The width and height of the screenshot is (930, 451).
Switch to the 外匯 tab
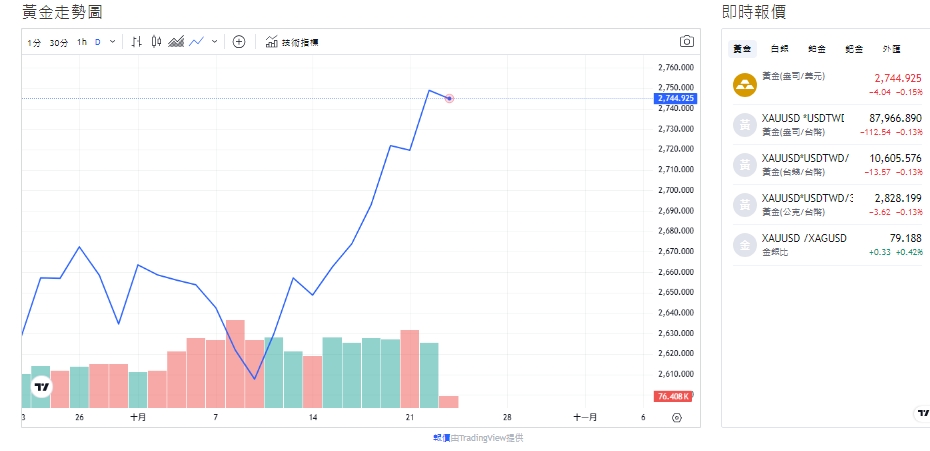(892, 49)
